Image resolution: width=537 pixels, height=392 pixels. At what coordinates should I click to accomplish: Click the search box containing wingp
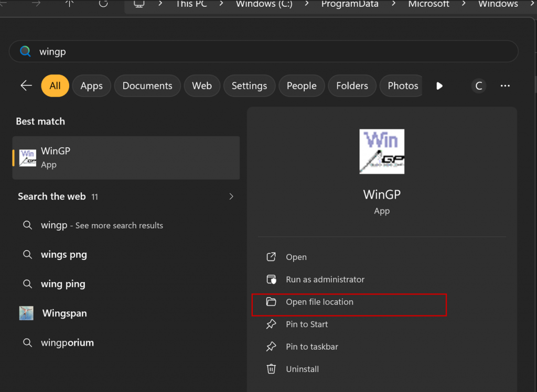[262, 52]
